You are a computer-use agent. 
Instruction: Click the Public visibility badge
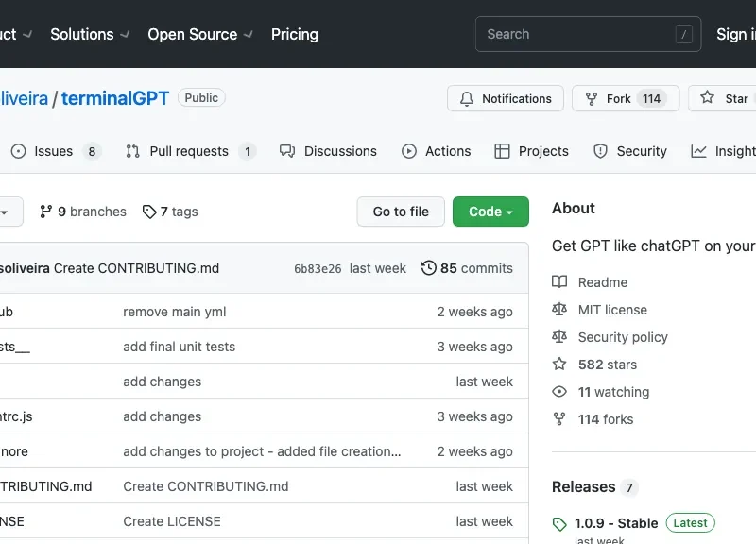click(201, 98)
